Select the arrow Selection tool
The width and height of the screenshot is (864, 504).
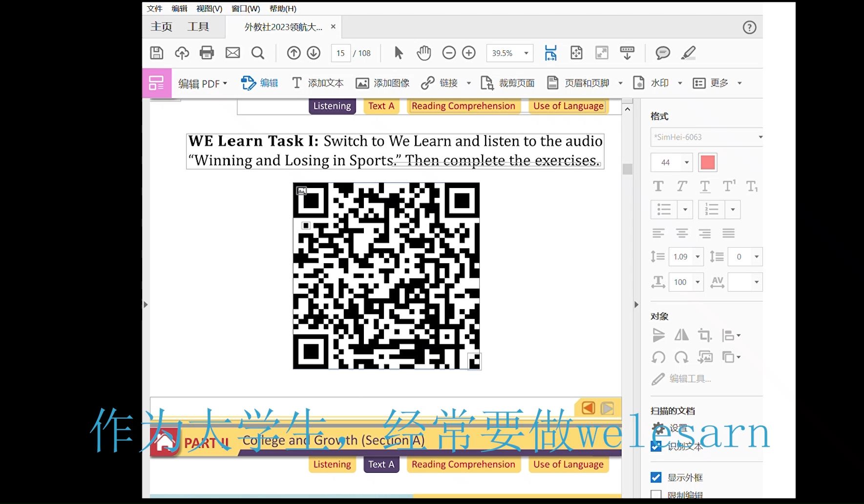[399, 53]
